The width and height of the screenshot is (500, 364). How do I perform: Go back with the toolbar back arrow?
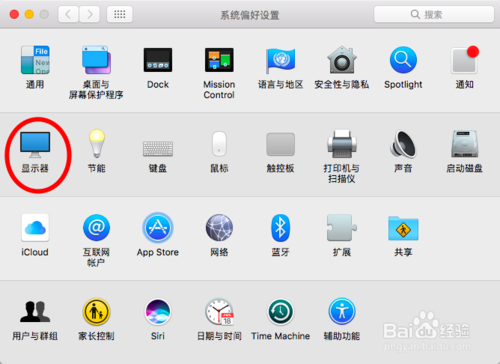(x=68, y=14)
